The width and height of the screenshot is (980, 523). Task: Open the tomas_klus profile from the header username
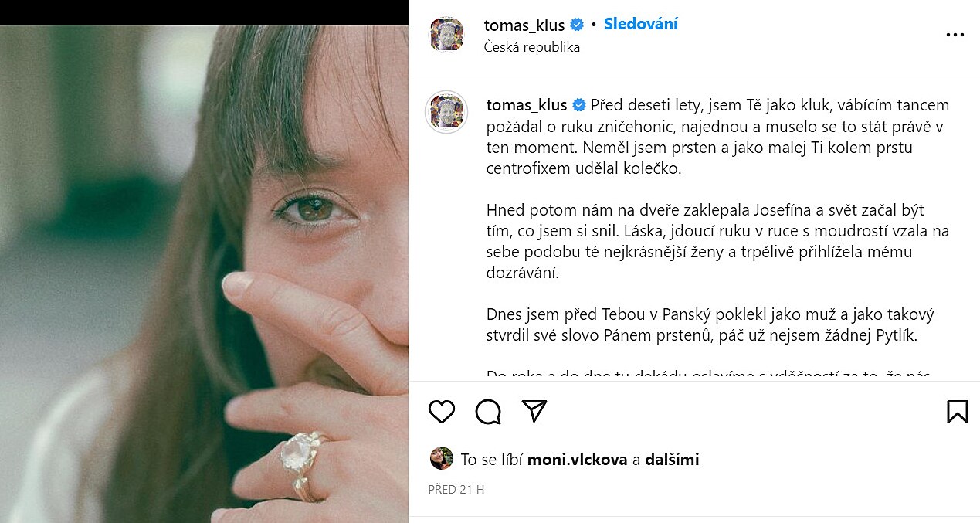point(524,25)
